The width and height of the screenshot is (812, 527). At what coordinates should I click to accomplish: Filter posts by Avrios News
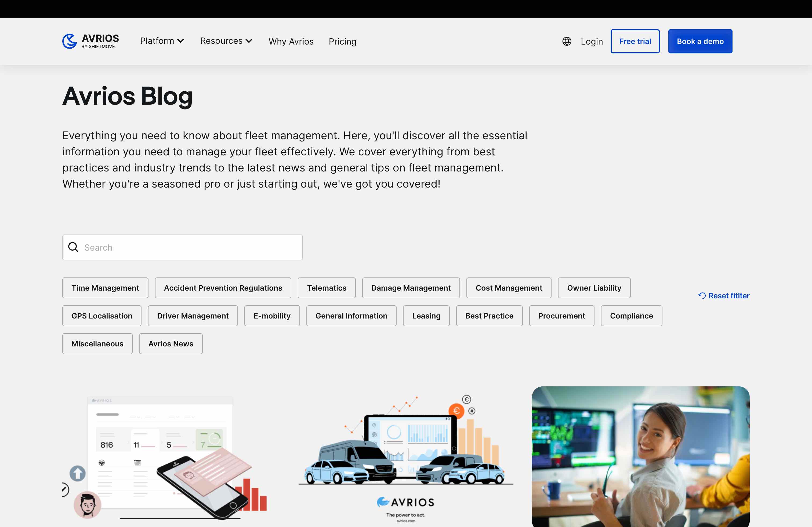[x=171, y=344]
